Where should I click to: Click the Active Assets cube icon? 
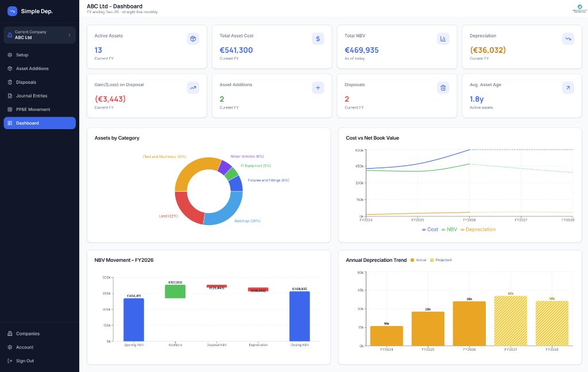tap(193, 38)
